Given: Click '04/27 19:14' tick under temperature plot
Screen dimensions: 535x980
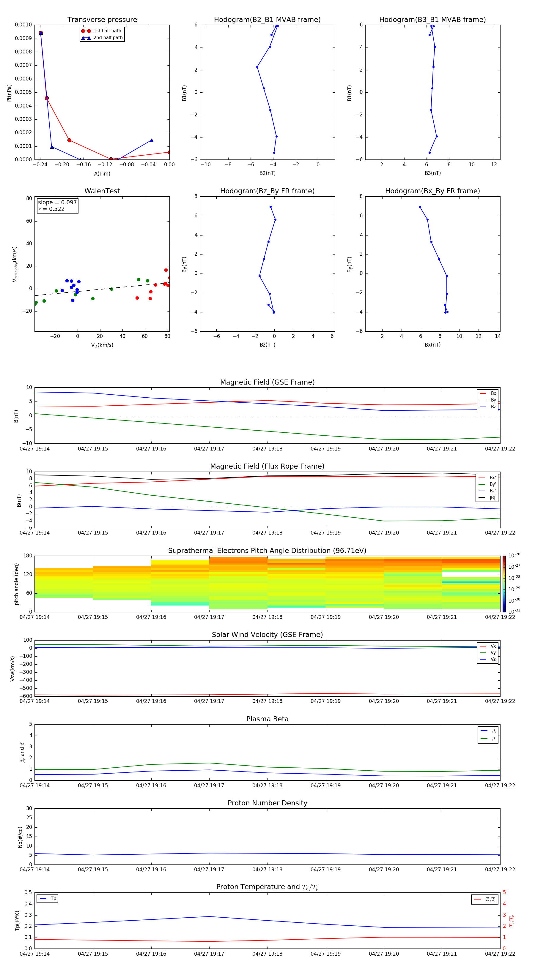Looking at the screenshot, I should tap(35, 954).
